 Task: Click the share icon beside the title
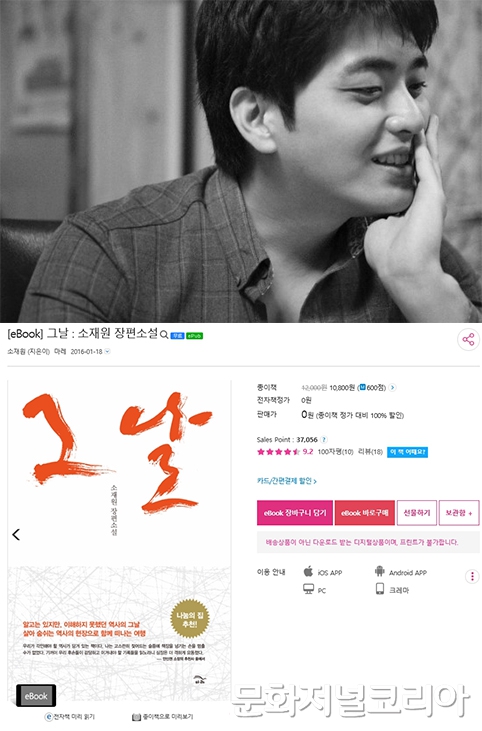(x=468, y=339)
